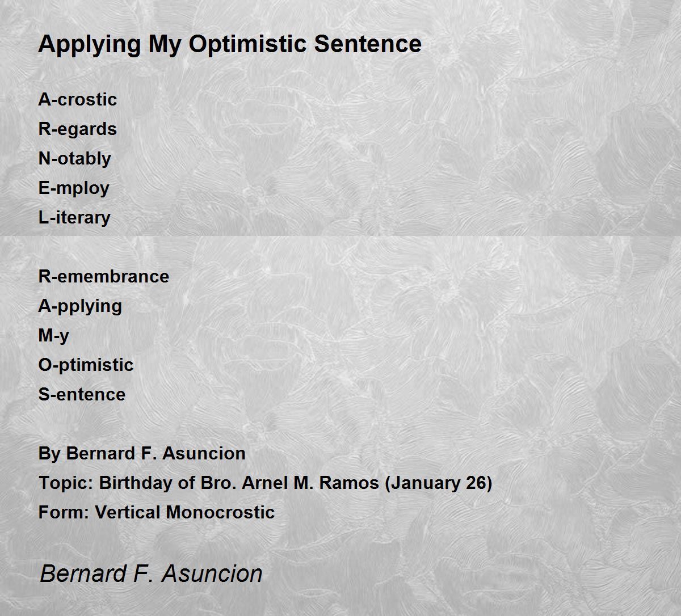
Task: Click the 'E-mploy' line
Action: pos(74,188)
